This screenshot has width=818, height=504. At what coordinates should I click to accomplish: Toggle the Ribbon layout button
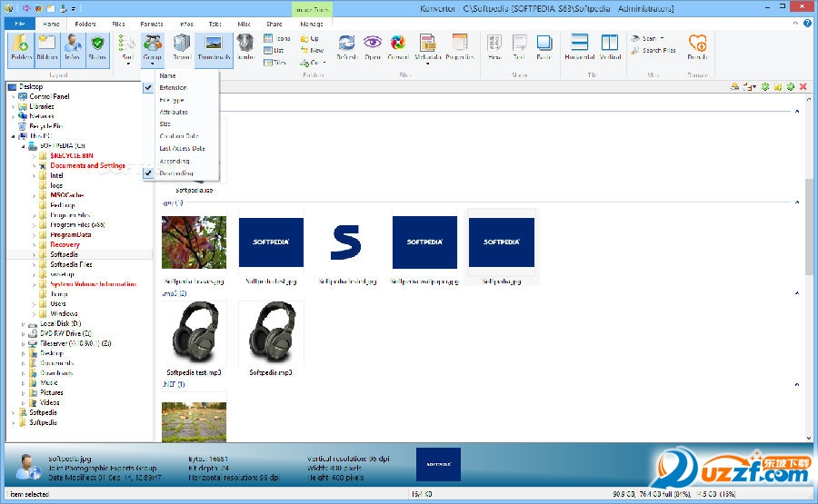click(x=47, y=50)
